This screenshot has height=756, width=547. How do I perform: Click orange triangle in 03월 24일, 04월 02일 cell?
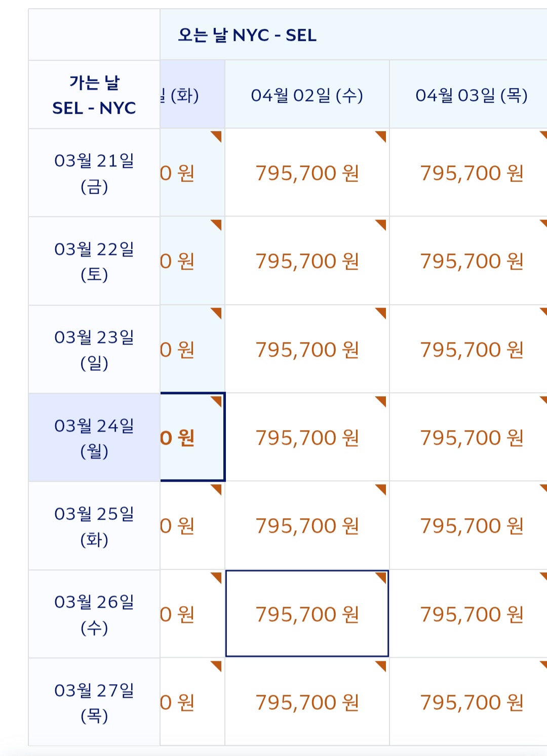[382, 400]
